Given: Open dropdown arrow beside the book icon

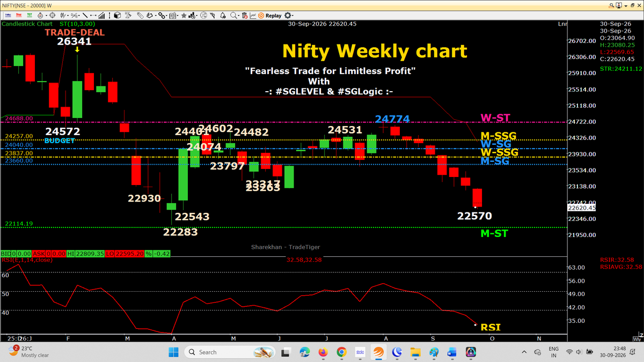Looking at the screenshot, I should [x=178, y=16].
